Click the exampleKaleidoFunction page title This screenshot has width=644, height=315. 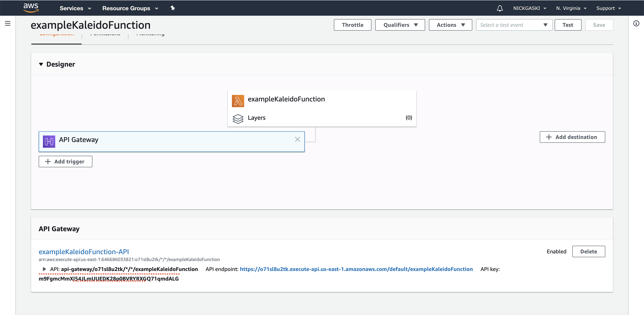click(x=90, y=25)
